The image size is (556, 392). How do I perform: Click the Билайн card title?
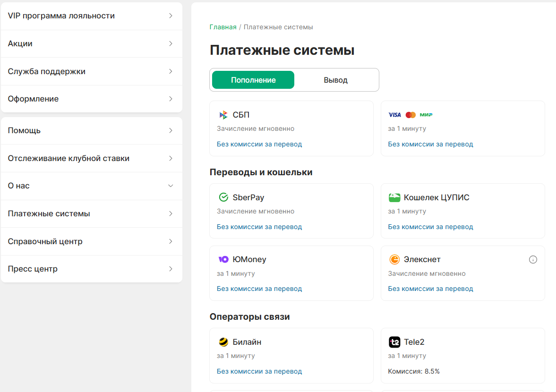coord(247,342)
